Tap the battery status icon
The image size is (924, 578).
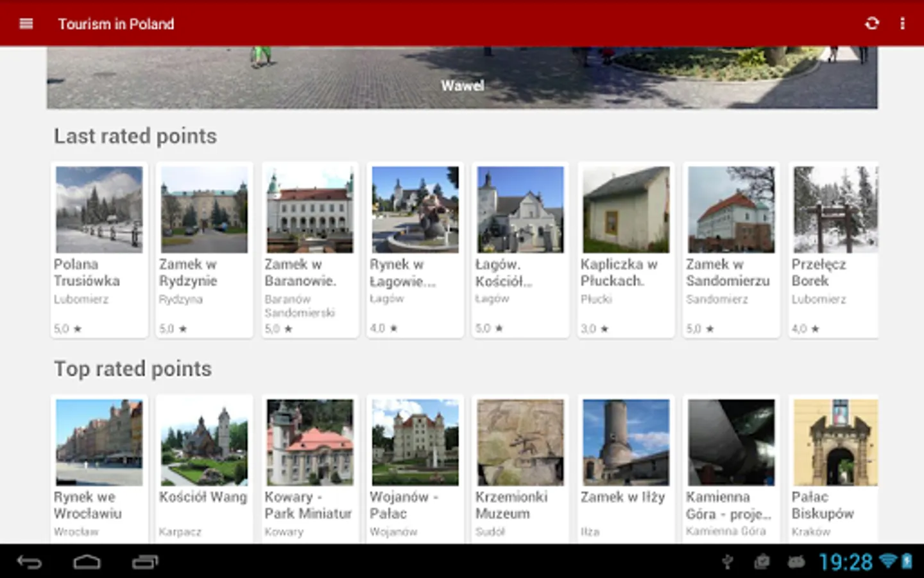[x=907, y=561]
